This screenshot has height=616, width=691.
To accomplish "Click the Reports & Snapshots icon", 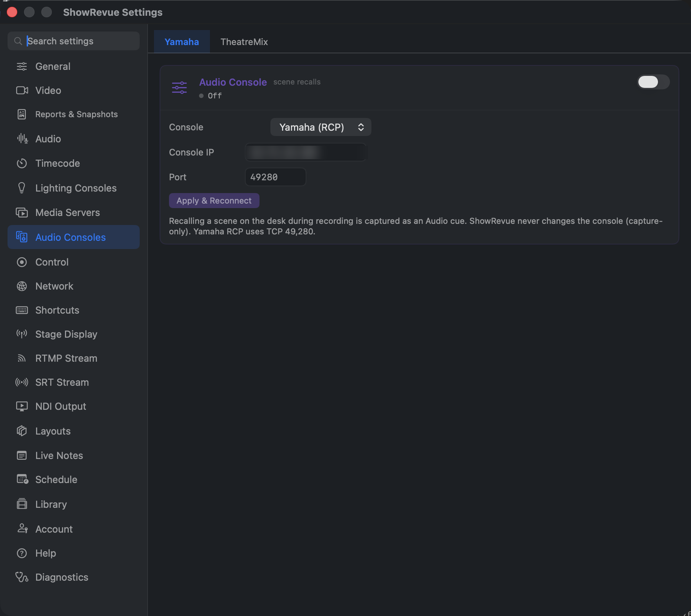I will pos(22,114).
